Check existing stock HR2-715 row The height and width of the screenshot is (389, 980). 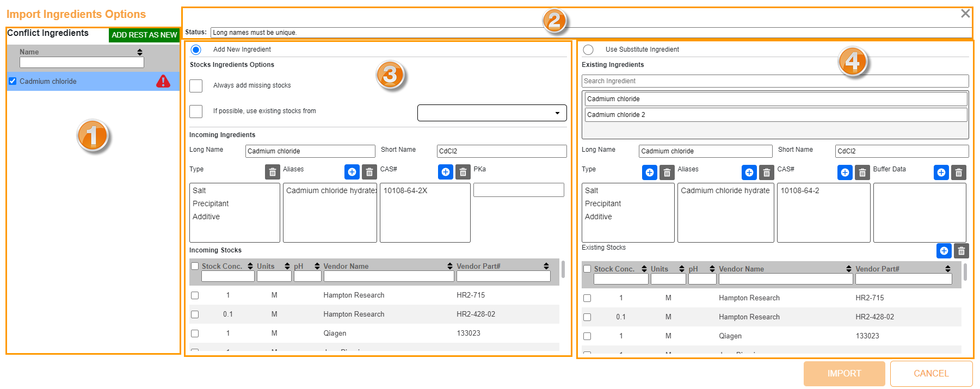[587, 298]
